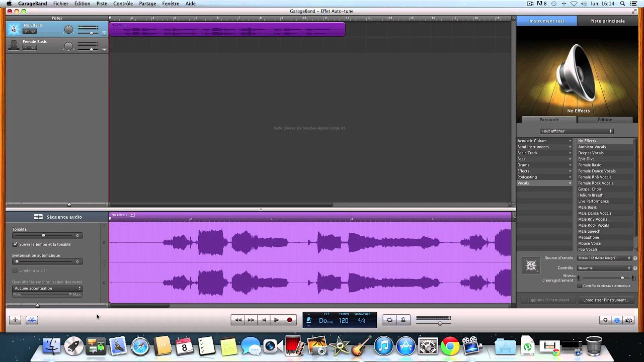Open the 'Parcourir' tab
Image resolution: width=644 pixels, height=362 pixels.
(x=549, y=120)
